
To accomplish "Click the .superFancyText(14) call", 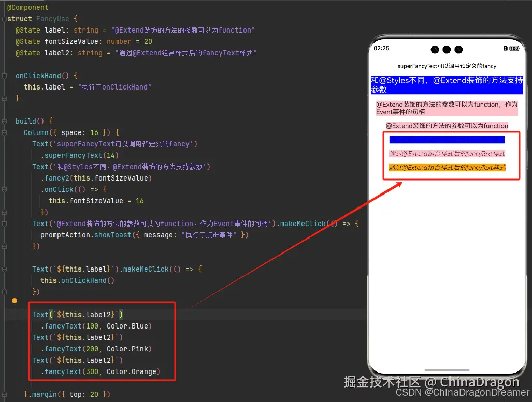I will tap(80, 155).
